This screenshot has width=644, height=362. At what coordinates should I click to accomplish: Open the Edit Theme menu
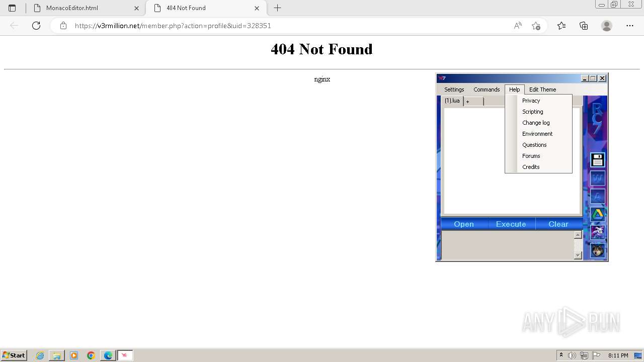[x=542, y=89]
